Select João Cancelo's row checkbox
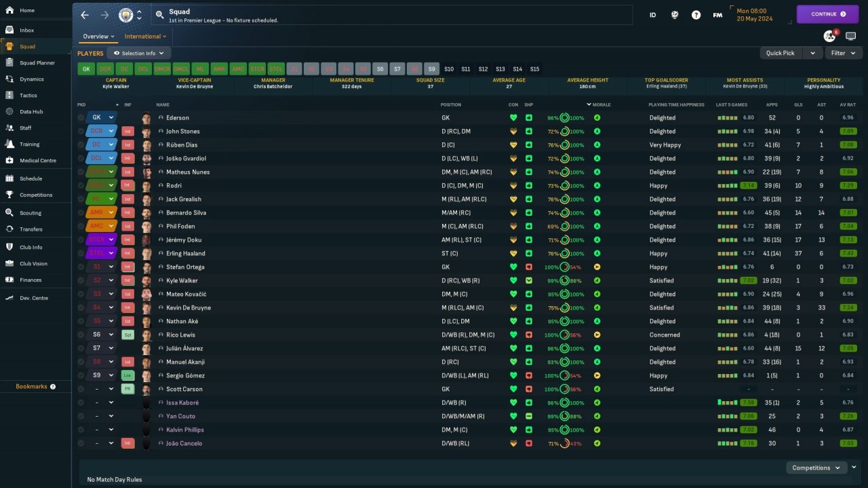Image resolution: width=868 pixels, height=488 pixels. tap(81, 443)
